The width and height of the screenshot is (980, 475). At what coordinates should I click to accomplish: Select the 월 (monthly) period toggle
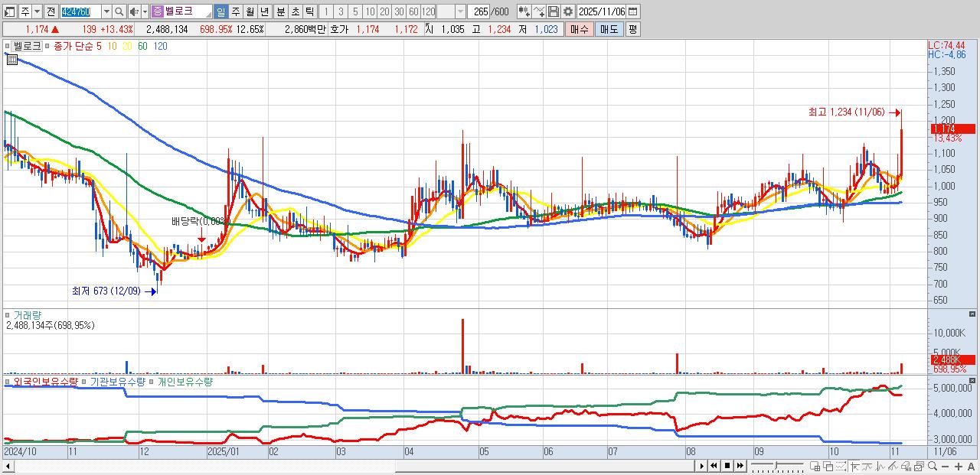pos(250,11)
